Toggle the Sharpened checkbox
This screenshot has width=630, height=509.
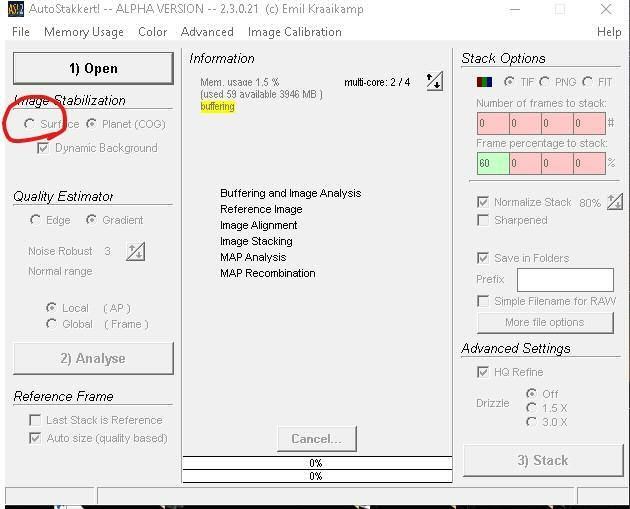pos(483,220)
